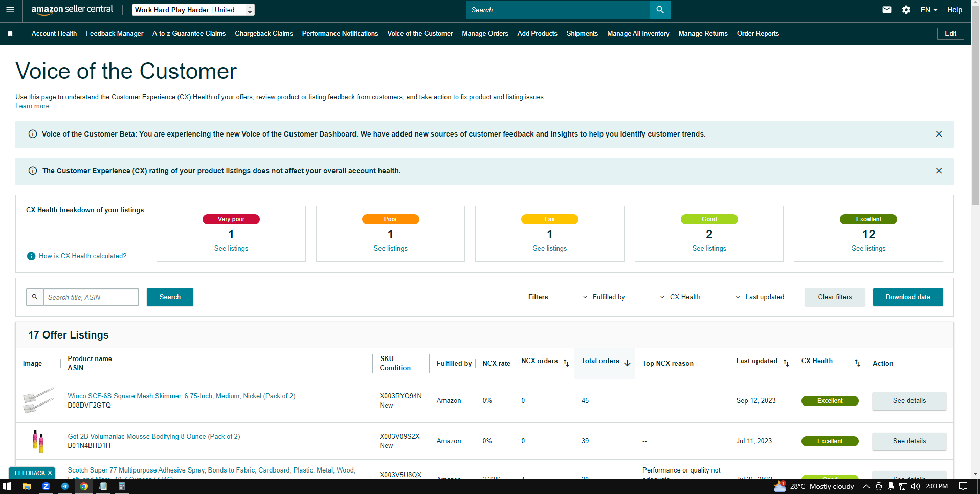Viewport: 980px width, 494px height.
Task: Open Performance Notifications
Action: [x=340, y=34]
